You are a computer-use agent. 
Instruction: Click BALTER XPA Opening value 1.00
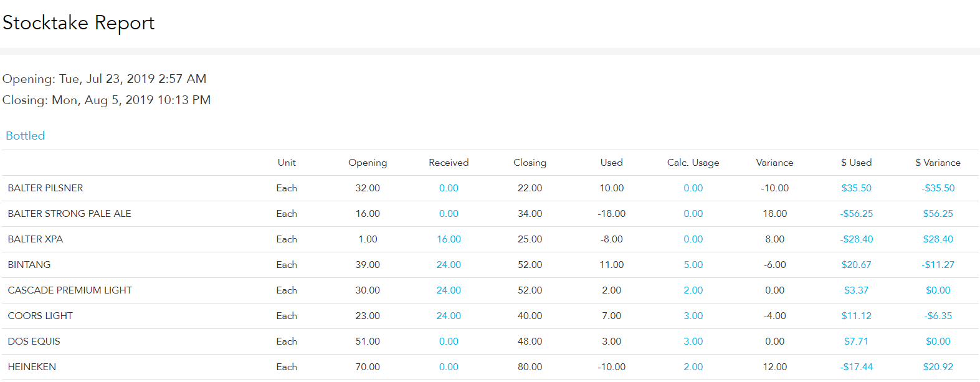pos(368,239)
